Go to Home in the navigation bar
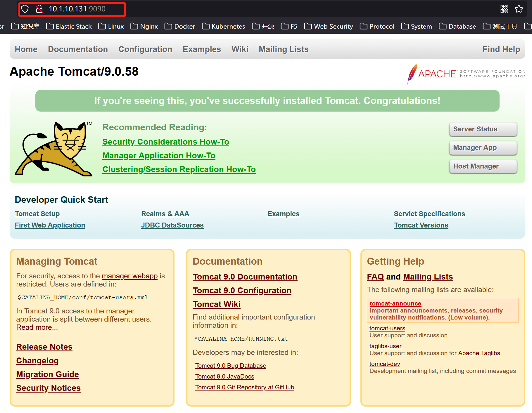The width and height of the screenshot is (532, 413). (26, 49)
